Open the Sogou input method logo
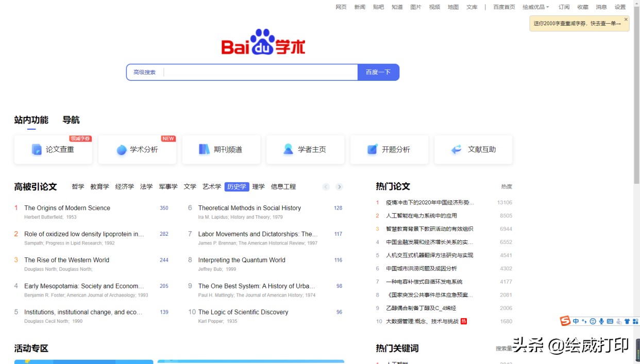 tap(565, 321)
